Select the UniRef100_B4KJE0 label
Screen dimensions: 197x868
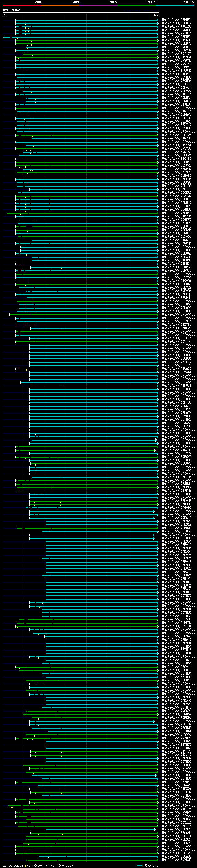point(177,94)
